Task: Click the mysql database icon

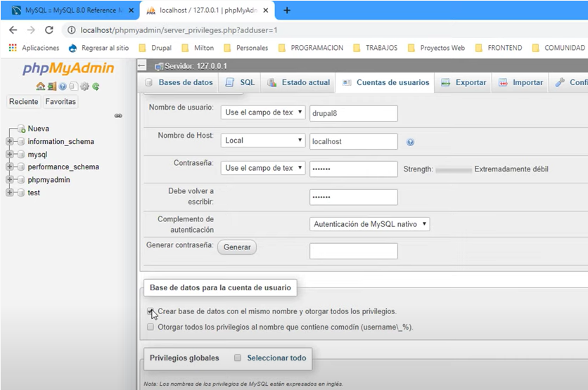Action: tap(21, 155)
